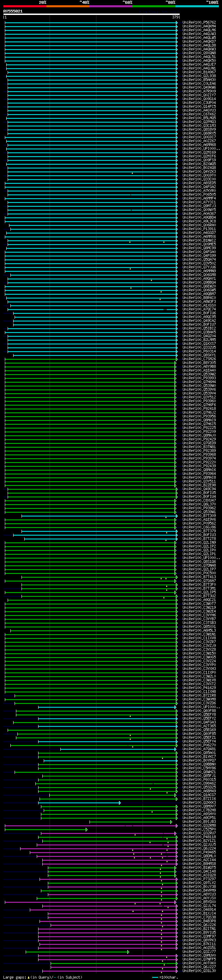
Task: Select the UniRef100_B0FIU4 label
Action: tap(199, 496)
